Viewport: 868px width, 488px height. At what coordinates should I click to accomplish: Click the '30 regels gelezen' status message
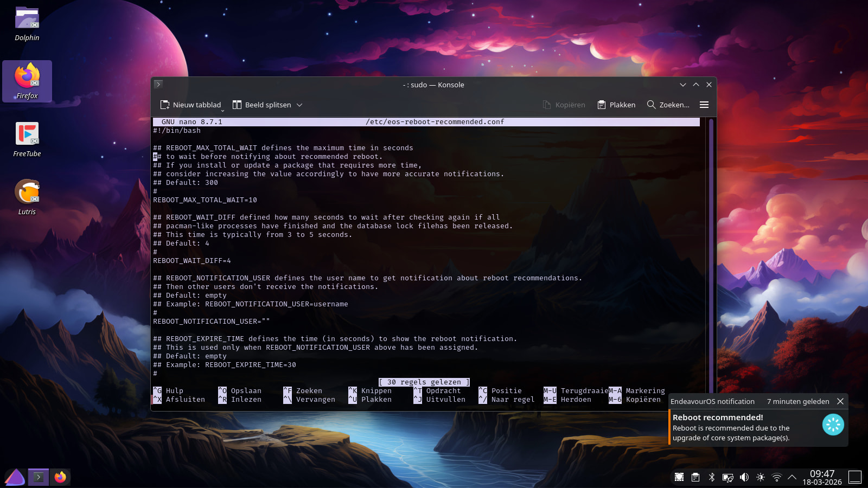(x=424, y=382)
